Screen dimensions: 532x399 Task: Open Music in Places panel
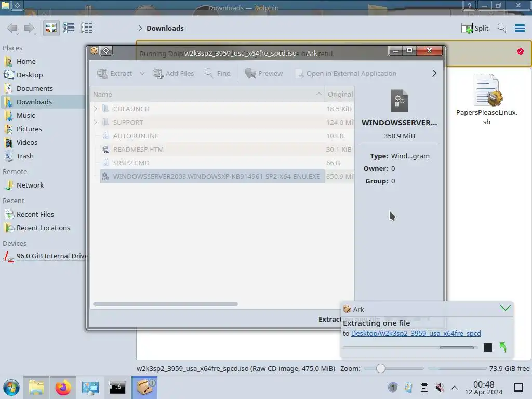click(26, 116)
